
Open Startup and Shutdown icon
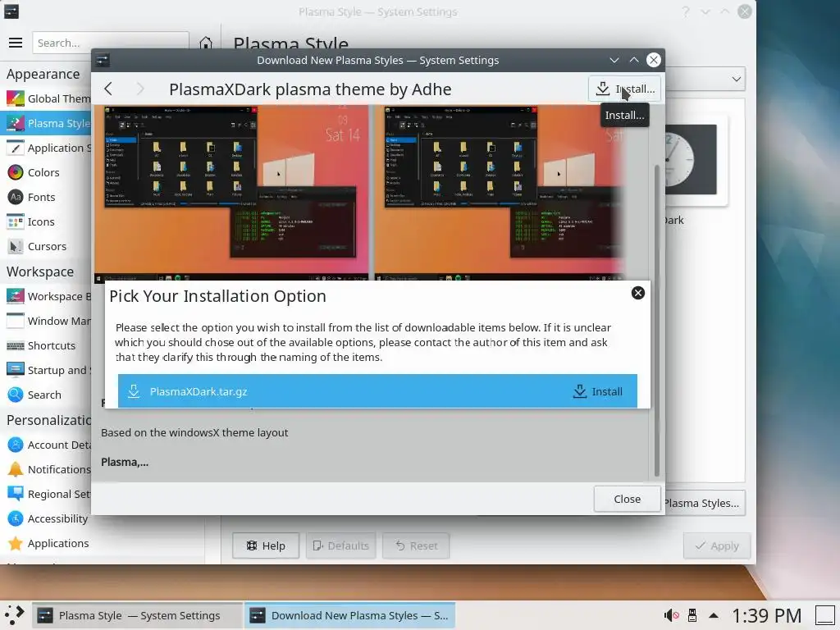coord(15,370)
